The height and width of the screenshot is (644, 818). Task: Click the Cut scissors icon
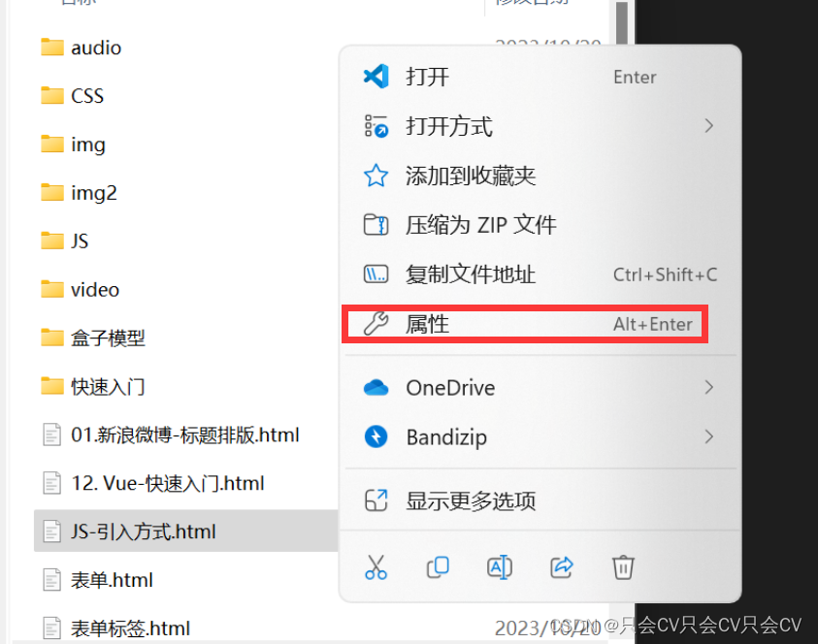coord(376,567)
